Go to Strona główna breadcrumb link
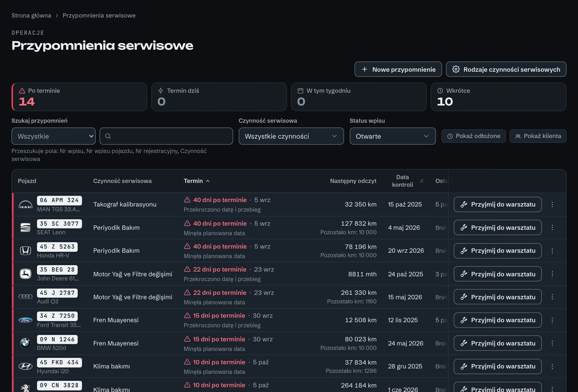The image size is (578, 392). pos(31,16)
